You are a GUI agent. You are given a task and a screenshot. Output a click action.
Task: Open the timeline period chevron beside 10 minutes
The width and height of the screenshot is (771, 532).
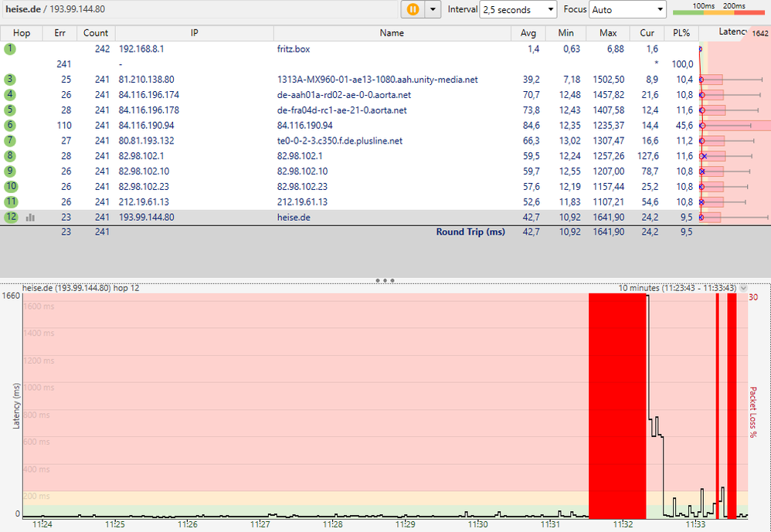[743, 288]
